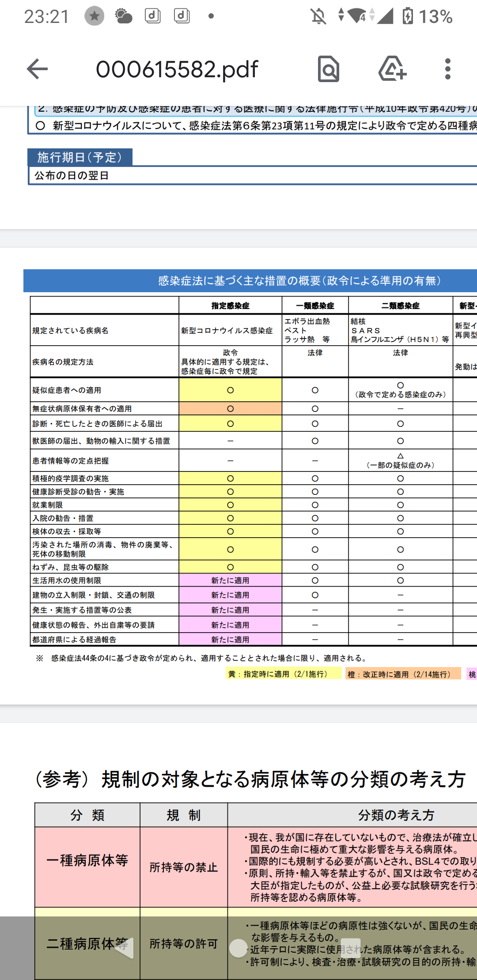Tap the cellular signal icon
The height and width of the screenshot is (980, 477).
point(385,16)
